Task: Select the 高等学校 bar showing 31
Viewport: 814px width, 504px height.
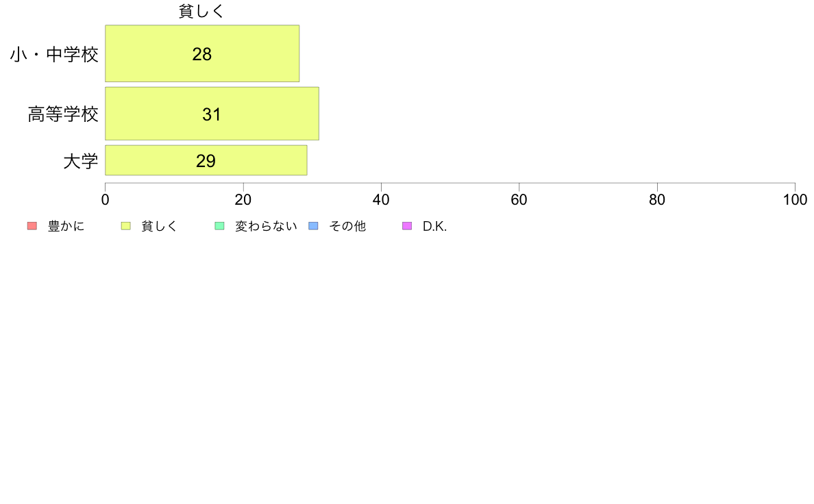Action: click(212, 114)
